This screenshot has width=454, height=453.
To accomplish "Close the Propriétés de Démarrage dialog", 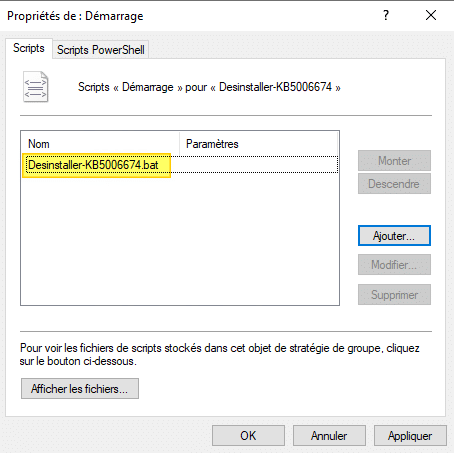I will click(x=431, y=15).
